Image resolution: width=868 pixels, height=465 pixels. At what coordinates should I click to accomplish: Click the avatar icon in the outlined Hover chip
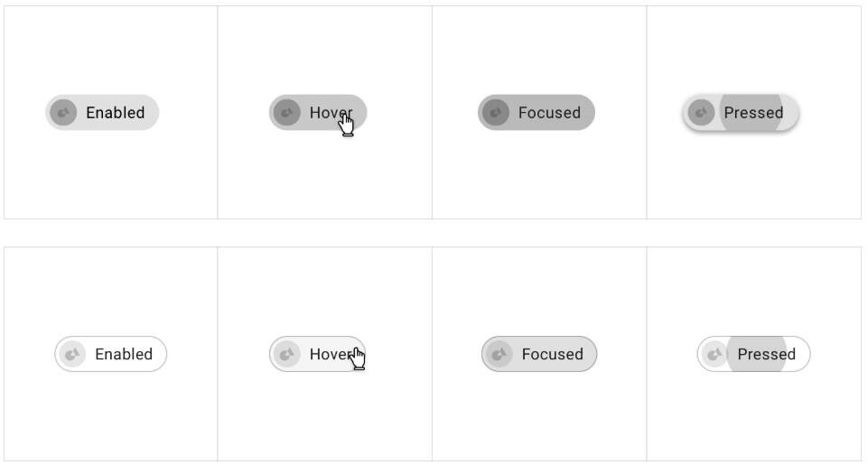286,354
